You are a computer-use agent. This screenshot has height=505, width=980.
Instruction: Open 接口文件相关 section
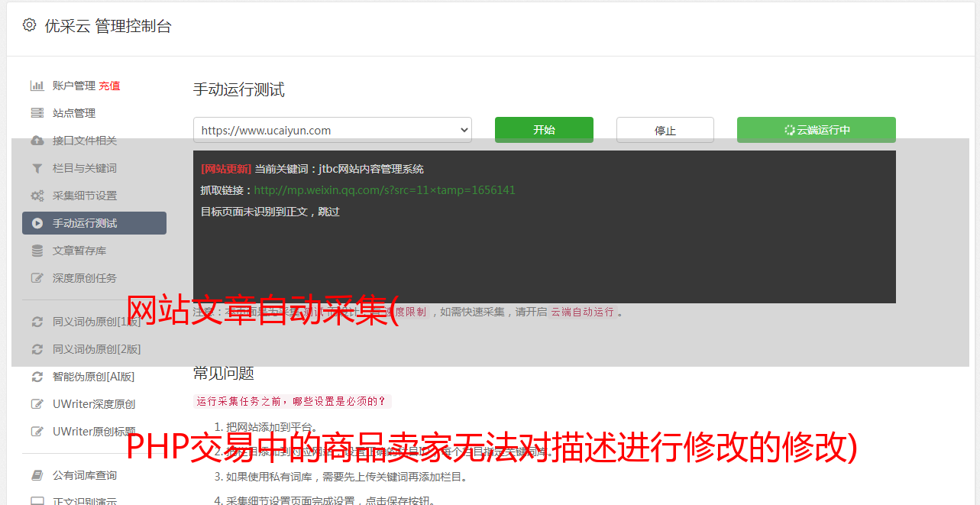click(x=85, y=141)
